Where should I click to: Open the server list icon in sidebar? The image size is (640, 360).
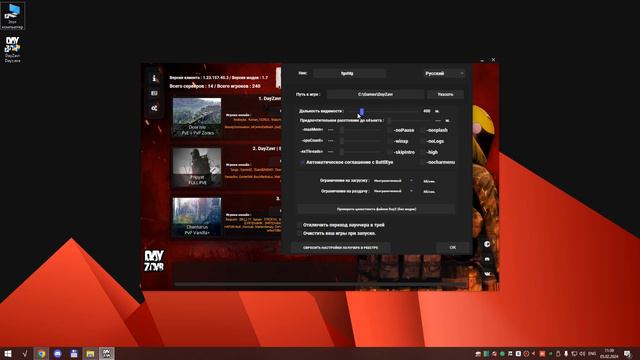tap(154, 93)
